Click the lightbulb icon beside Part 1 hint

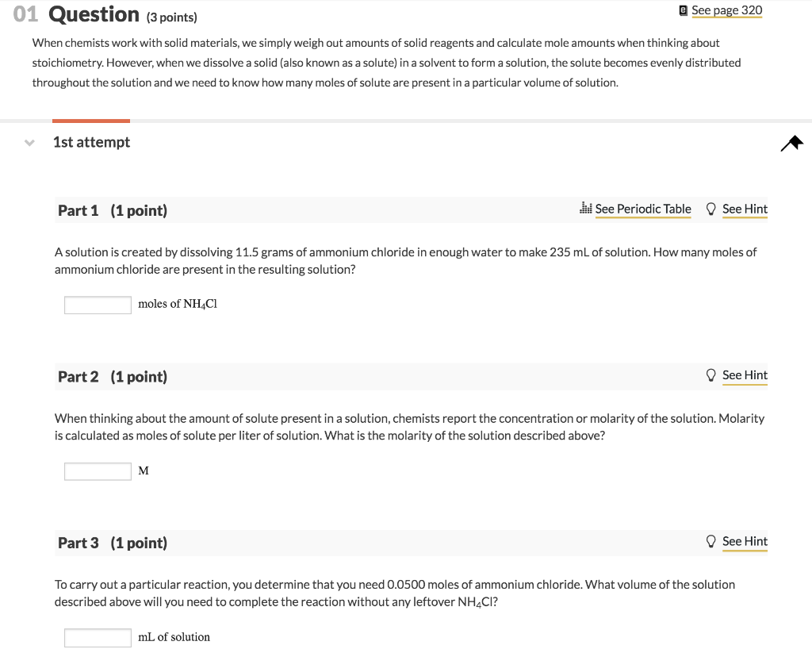pyautogui.click(x=711, y=208)
